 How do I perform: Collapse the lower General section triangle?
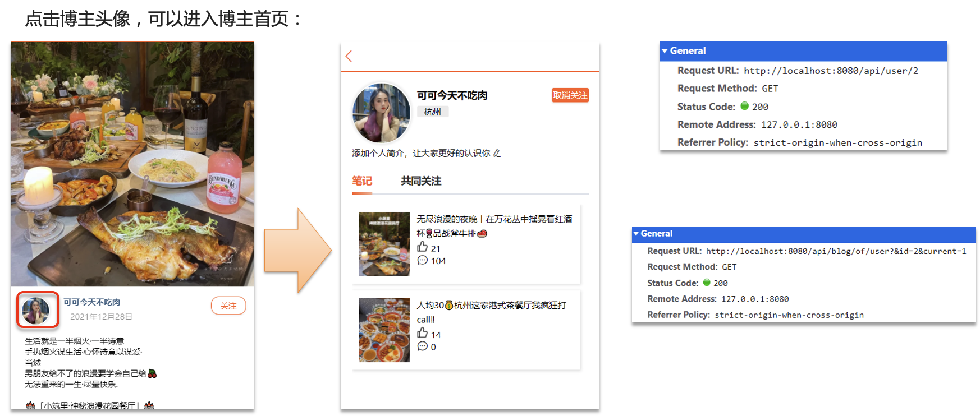point(636,234)
